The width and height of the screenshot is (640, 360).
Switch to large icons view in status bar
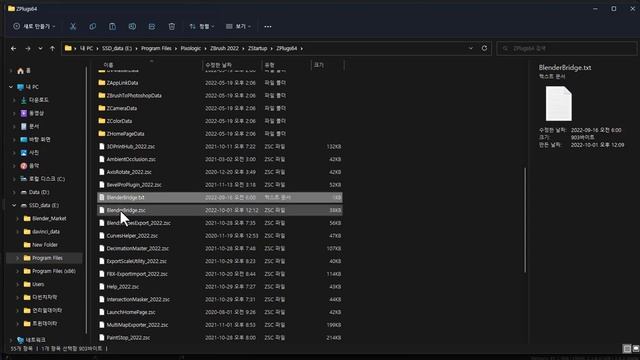pyautogui.click(x=636, y=349)
